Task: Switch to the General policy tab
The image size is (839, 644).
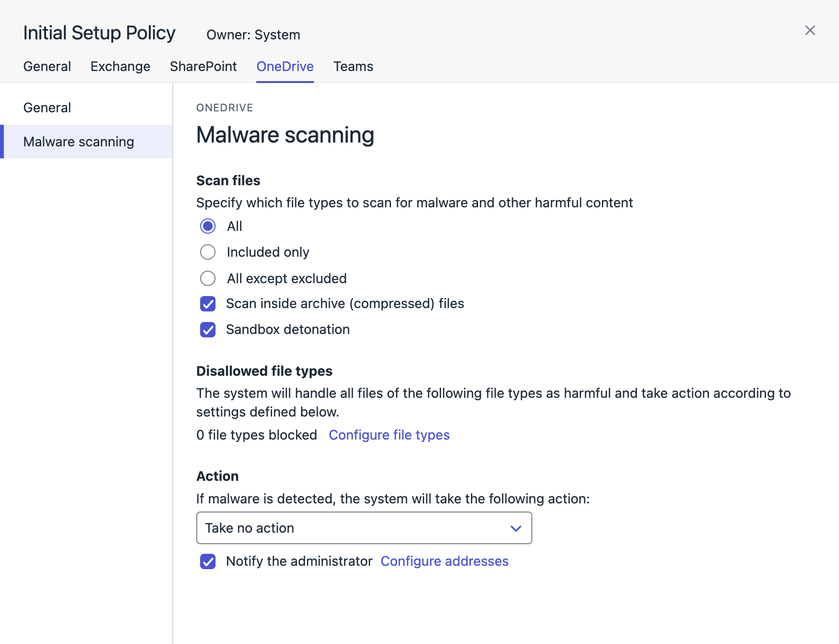Action: tap(47, 66)
